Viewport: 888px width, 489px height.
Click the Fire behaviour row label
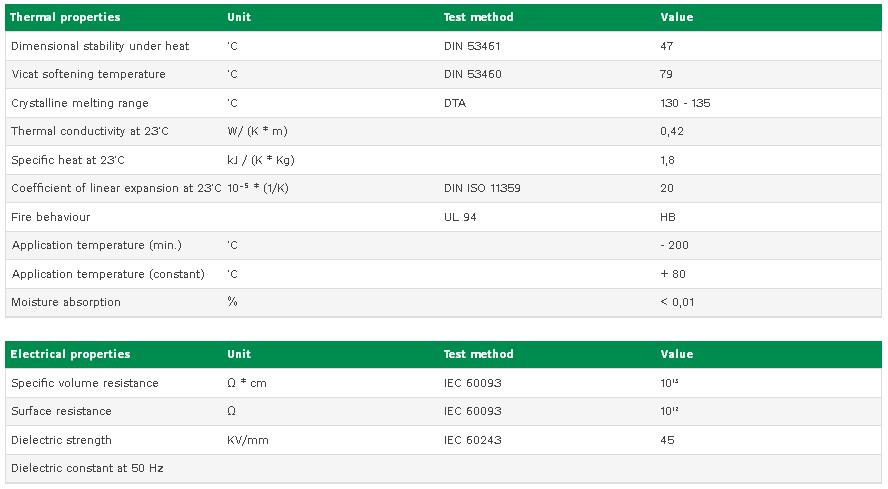click(x=50, y=217)
